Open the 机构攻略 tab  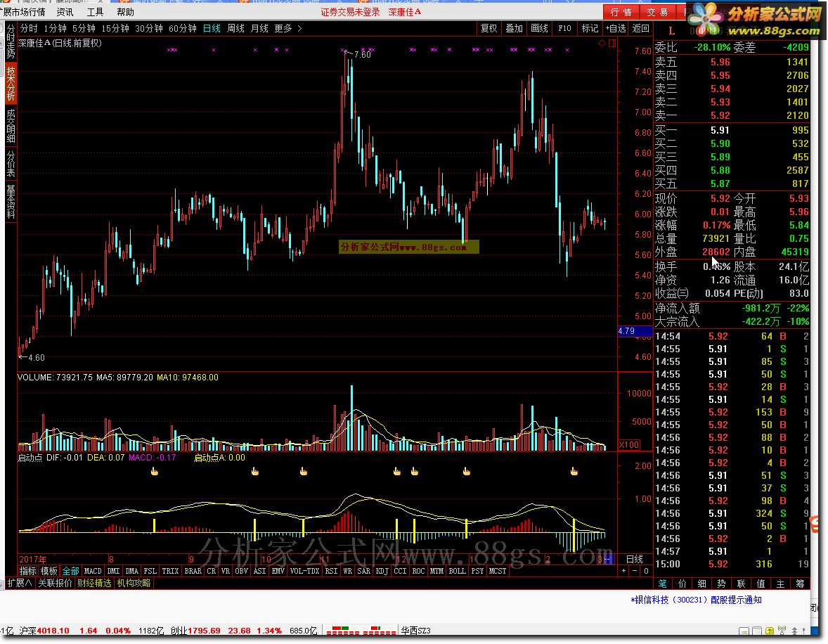point(134,584)
